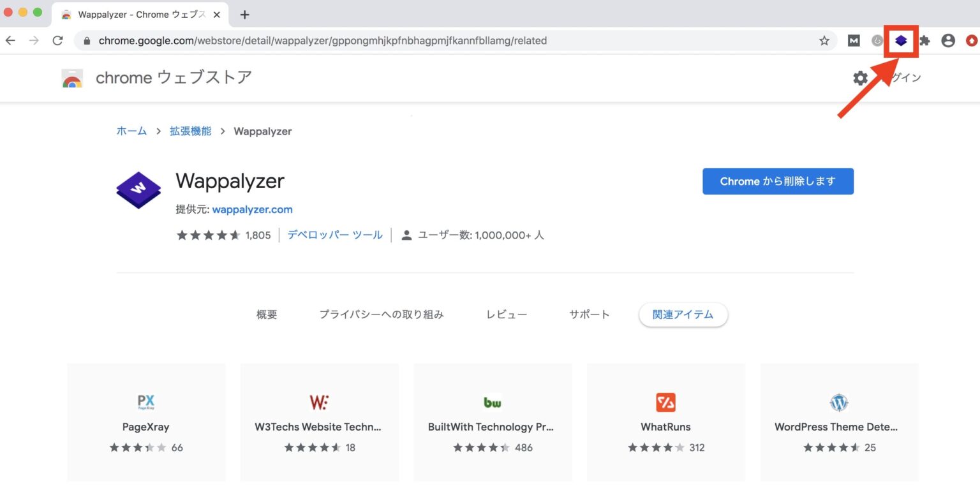Open the デベロッパー ツール link
The width and height of the screenshot is (980, 488).
point(335,235)
